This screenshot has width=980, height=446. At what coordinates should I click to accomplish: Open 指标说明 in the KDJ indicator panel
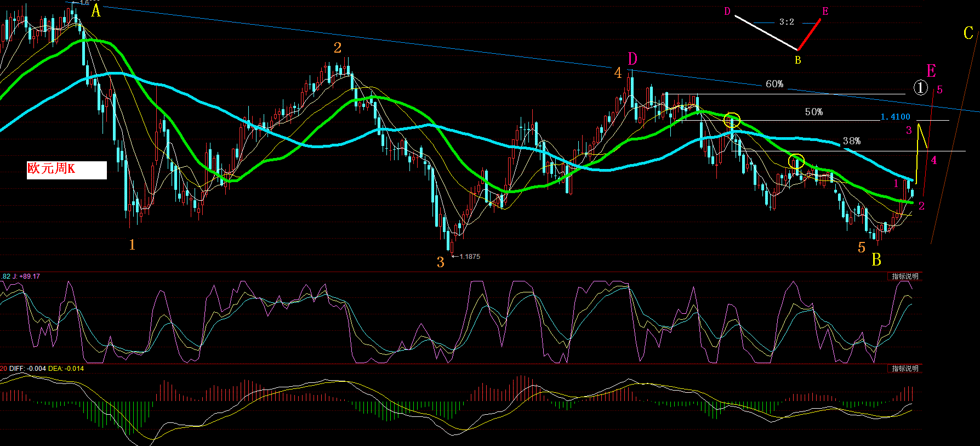(x=905, y=276)
